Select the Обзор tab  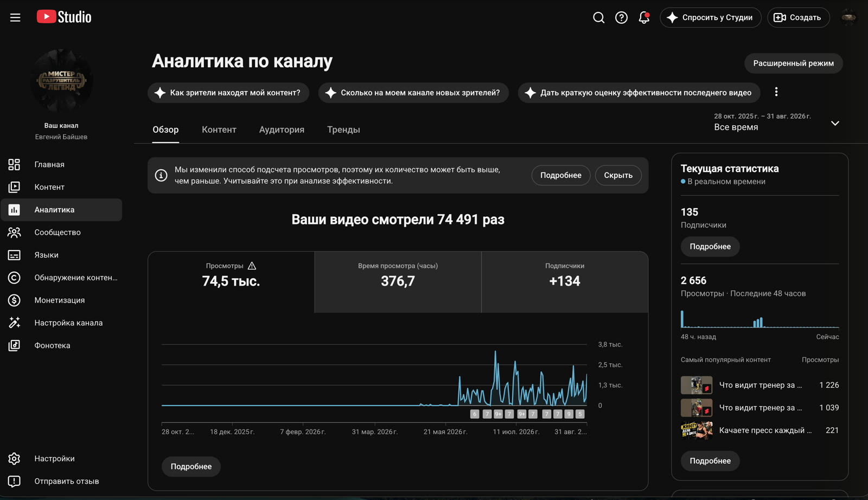point(165,130)
